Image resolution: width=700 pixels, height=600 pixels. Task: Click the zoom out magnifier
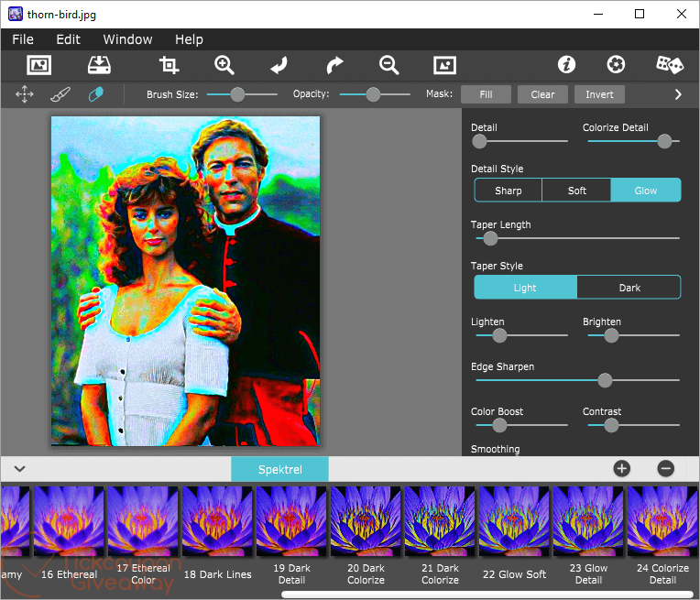coord(389,65)
